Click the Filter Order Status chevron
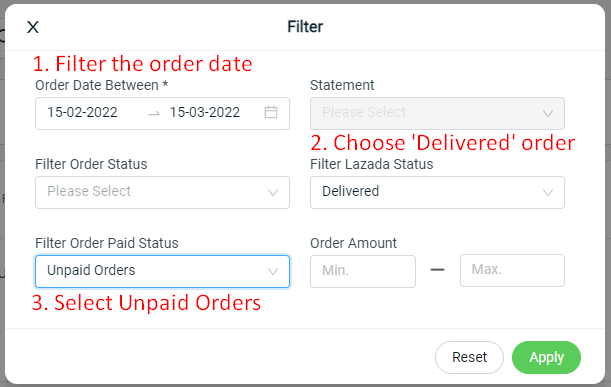This screenshot has height=387, width=611. click(273, 193)
